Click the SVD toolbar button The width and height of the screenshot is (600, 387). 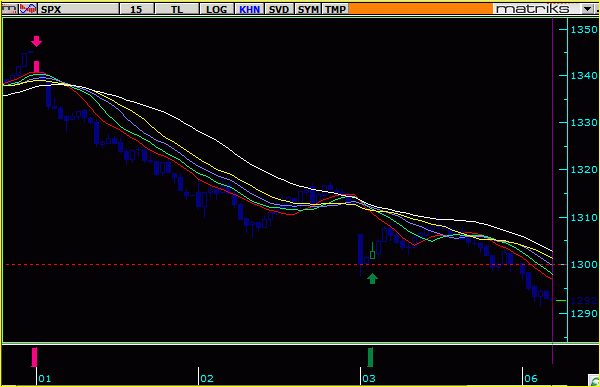pyautogui.click(x=279, y=9)
